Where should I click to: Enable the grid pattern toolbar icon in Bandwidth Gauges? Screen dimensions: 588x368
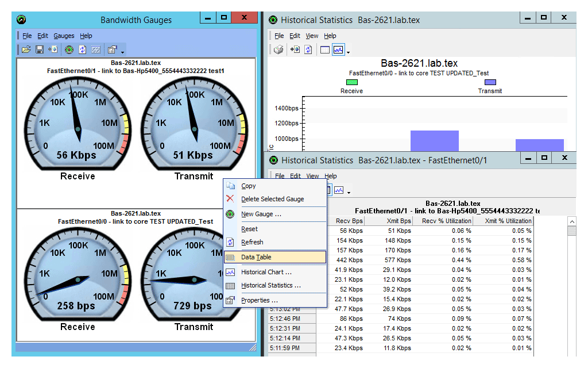95,49
